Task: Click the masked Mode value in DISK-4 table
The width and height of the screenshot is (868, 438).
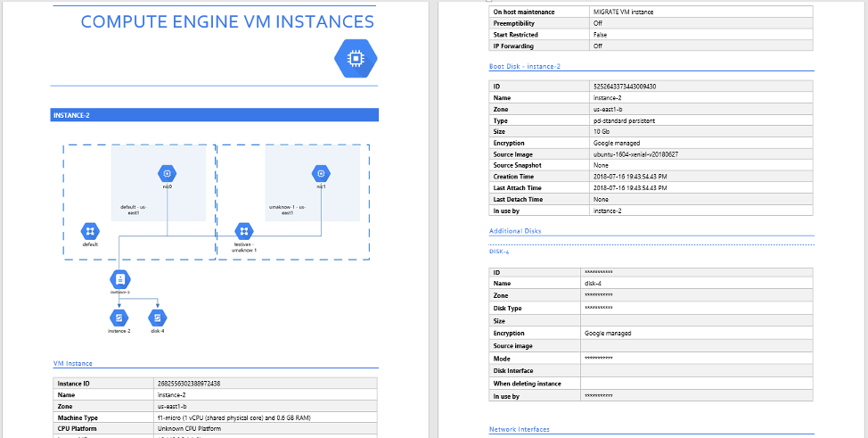Action: (598, 359)
